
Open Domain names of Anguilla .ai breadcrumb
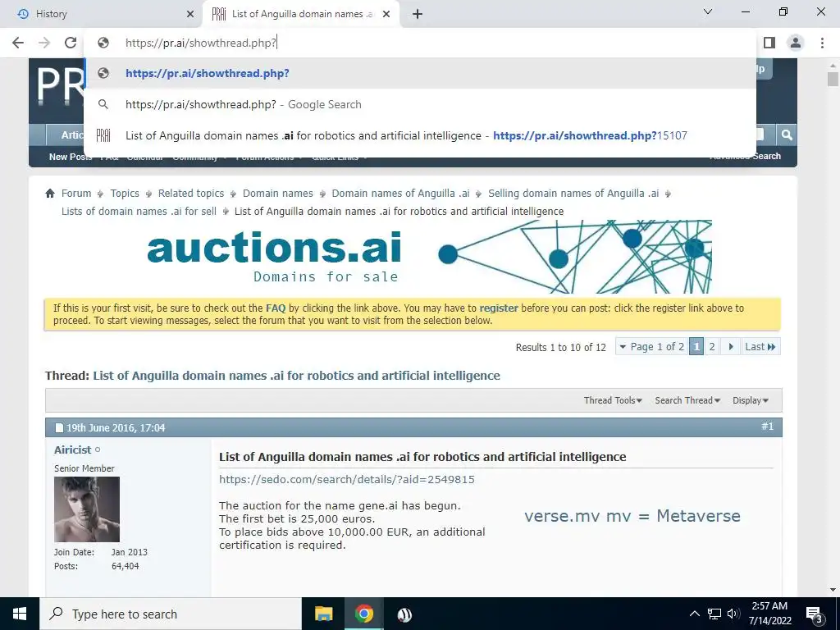point(400,194)
